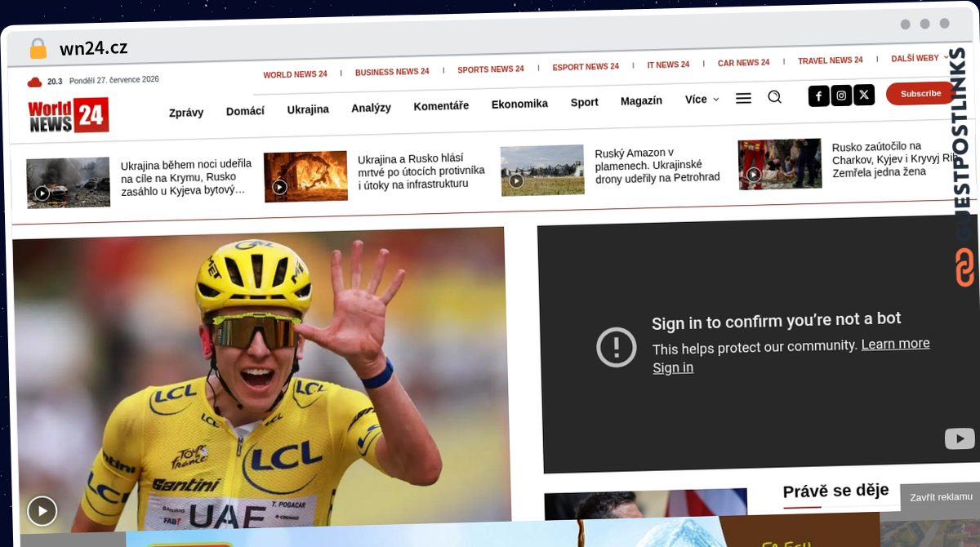Play the main cyclist feature video
The width and height of the screenshot is (980, 547).
tap(42, 510)
